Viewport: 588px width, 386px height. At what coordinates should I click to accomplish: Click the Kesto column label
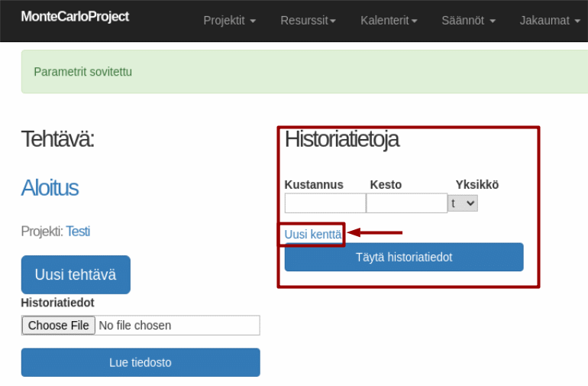[386, 185]
